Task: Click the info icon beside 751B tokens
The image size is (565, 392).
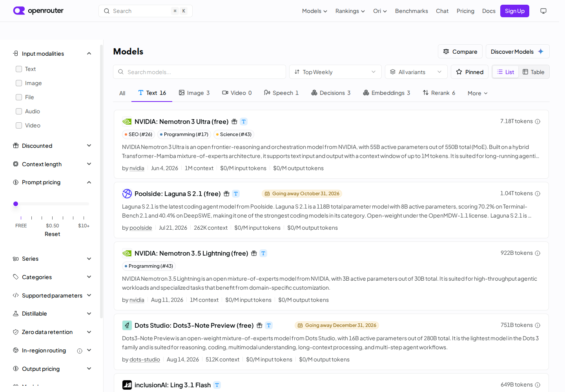Action: [538, 325]
